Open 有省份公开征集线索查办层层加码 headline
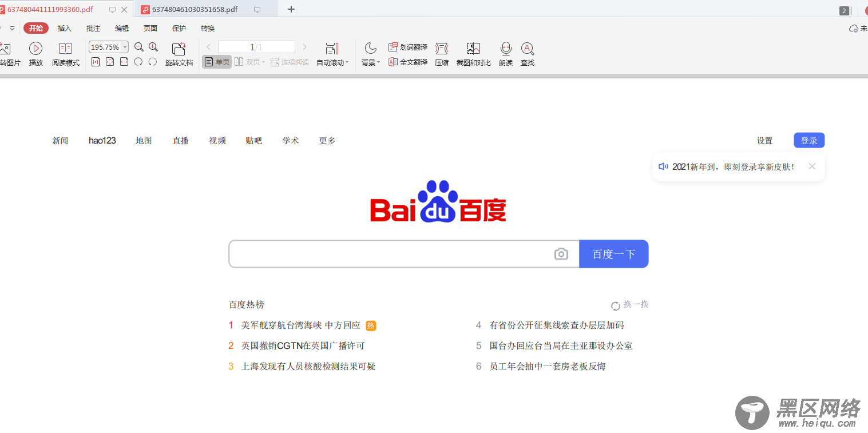868x433 pixels. pos(557,325)
